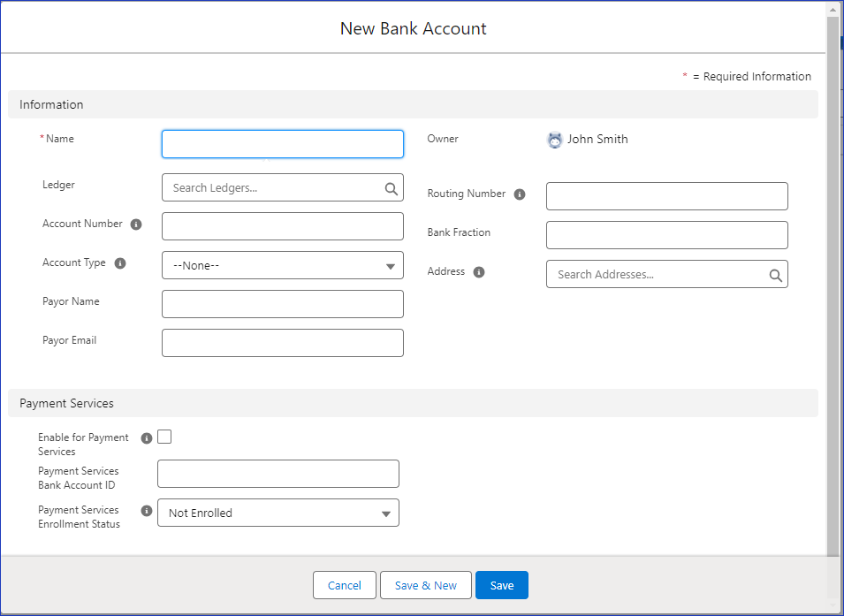Click the Payment Services Bank Account ID field
Screen dimensions: 844x616
tap(278, 474)
